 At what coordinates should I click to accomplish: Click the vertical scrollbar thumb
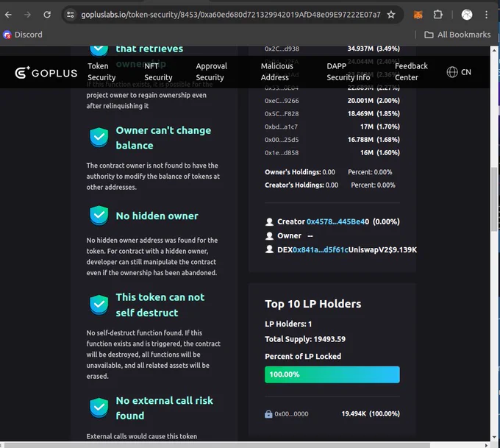[494, 199]
